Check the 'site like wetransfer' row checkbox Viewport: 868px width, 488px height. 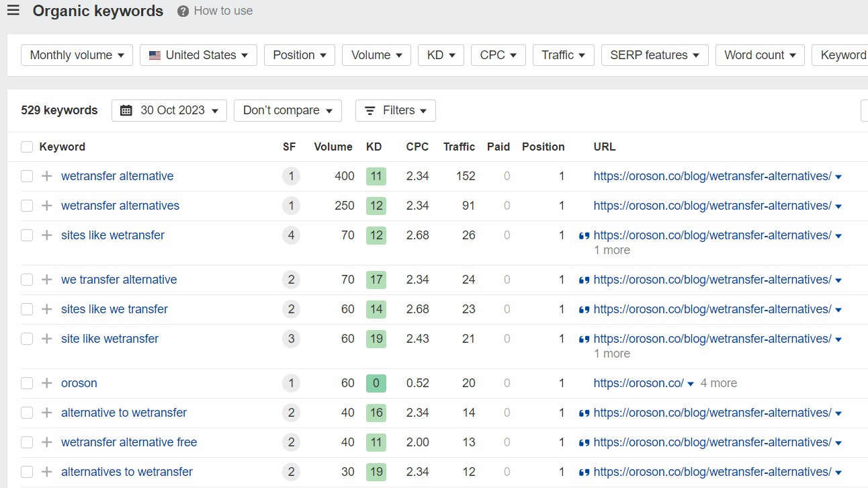coord(27,339)
